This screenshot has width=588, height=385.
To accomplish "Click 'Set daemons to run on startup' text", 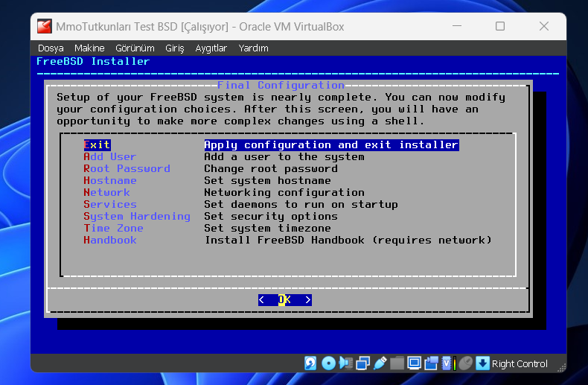I will (x=301, y=205).
